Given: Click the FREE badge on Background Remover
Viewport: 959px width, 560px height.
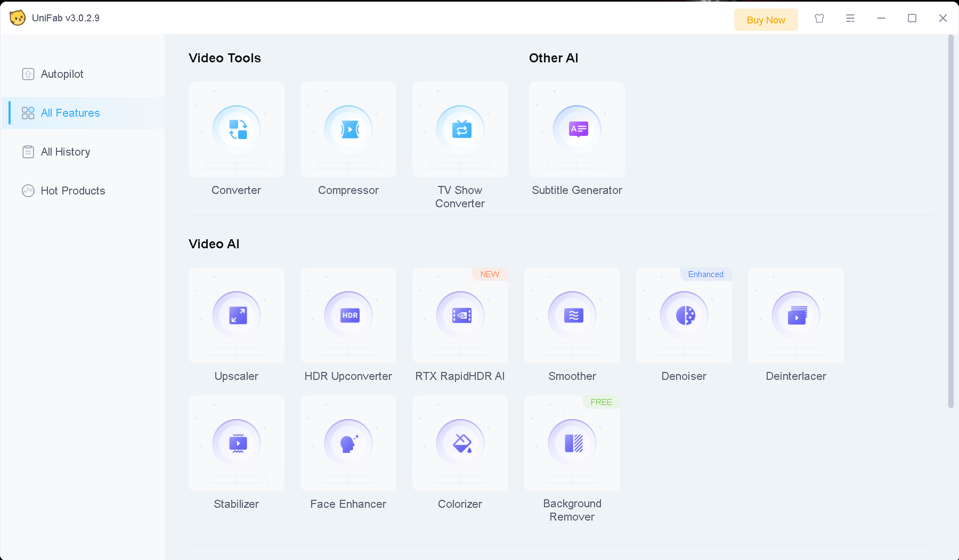Looking at the screenshot, I should pos(602,402).
